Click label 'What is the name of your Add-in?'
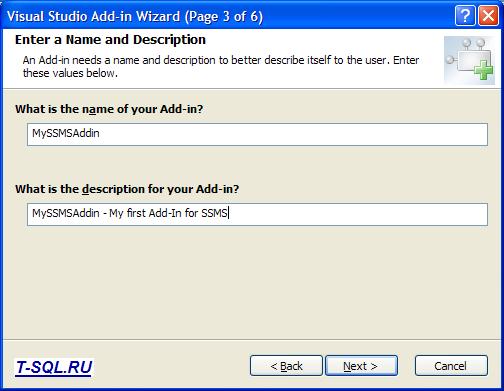Screen dimensions: 504x391 (109, 109)
